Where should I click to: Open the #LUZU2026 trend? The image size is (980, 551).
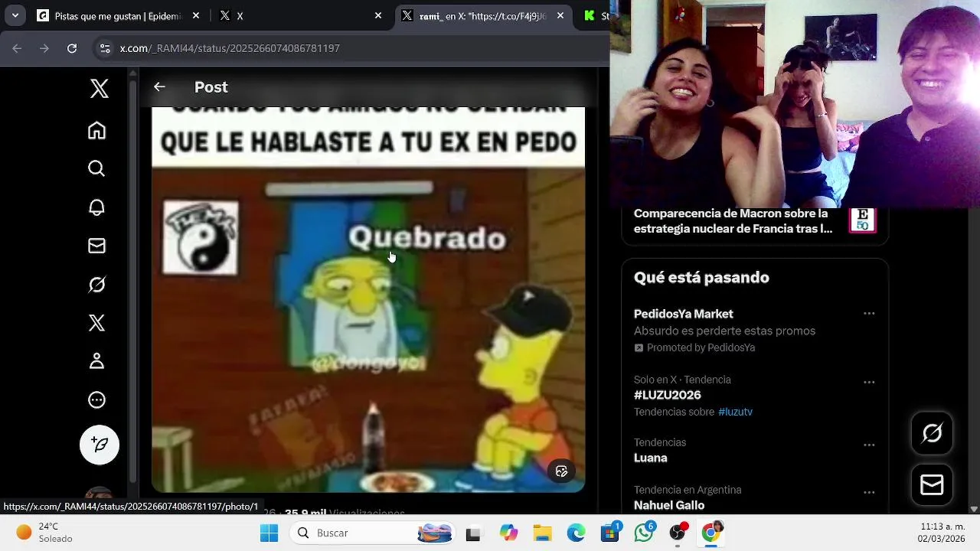click(x=668, y=395)
